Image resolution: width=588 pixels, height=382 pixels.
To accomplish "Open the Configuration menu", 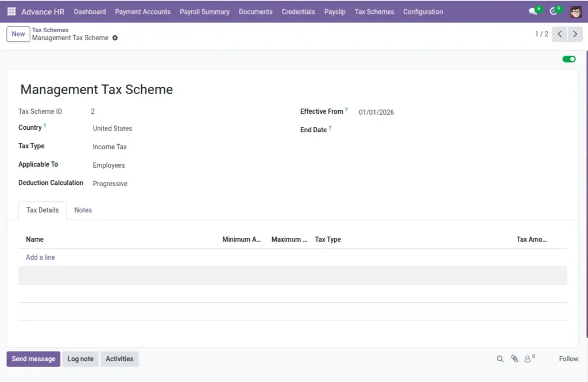I will pyautogui.click(x=423, y=11).
